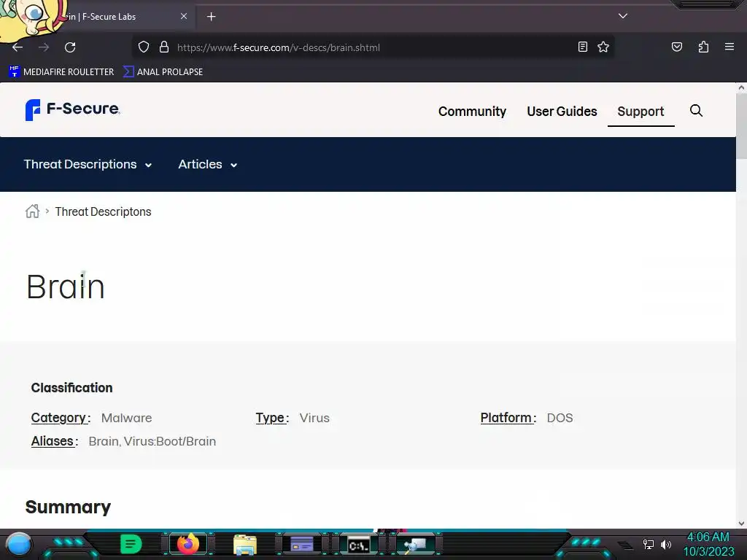
Task: Click the Aliases label
Action: [54, 441]
